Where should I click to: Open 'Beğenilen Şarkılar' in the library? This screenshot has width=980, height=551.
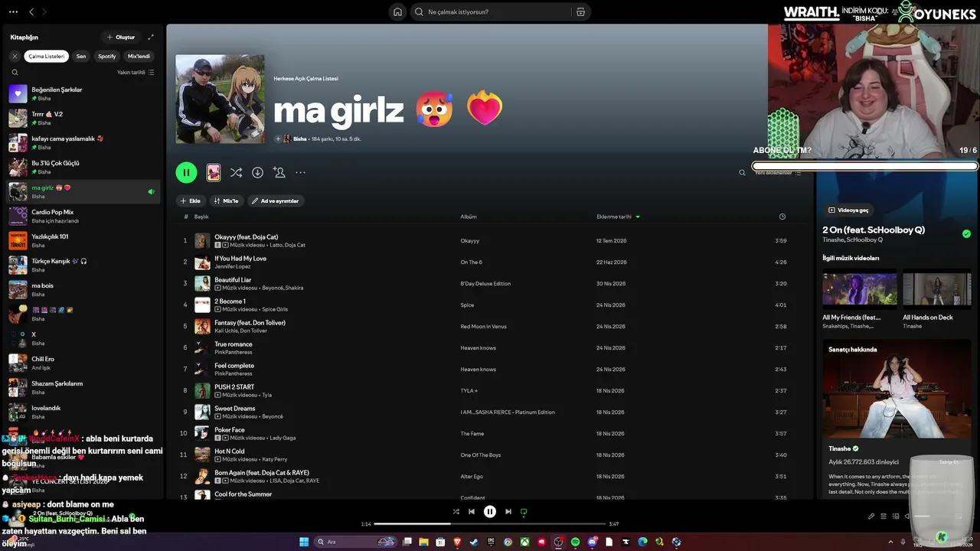(x=83, y=93)
